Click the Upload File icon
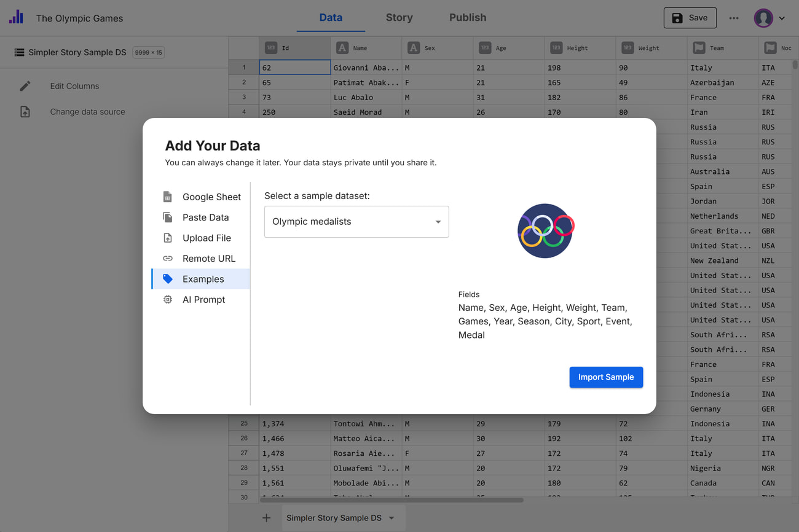This screenshot has height=532, width=799. click(x=167, y=238)
